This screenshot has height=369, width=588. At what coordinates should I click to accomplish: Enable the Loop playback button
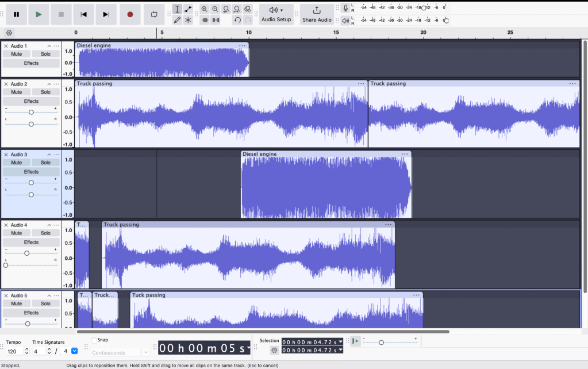pos(154,14)
